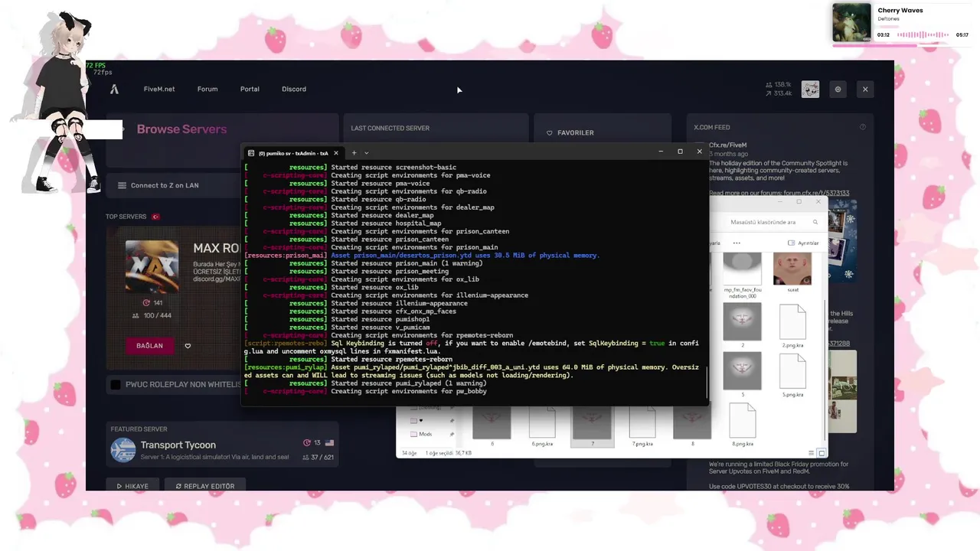Click the Cherry Waves album art
The image size is (980, 551).
pos(851,23)
